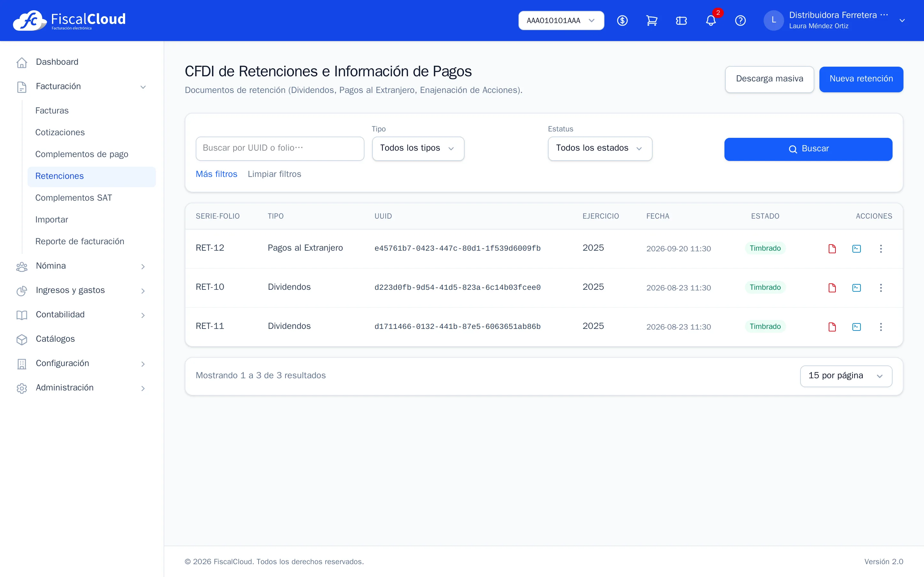Change the 15 por página selector
This screenshot has height=577, width=924.
pyautogui.click(x=846, y=376)
